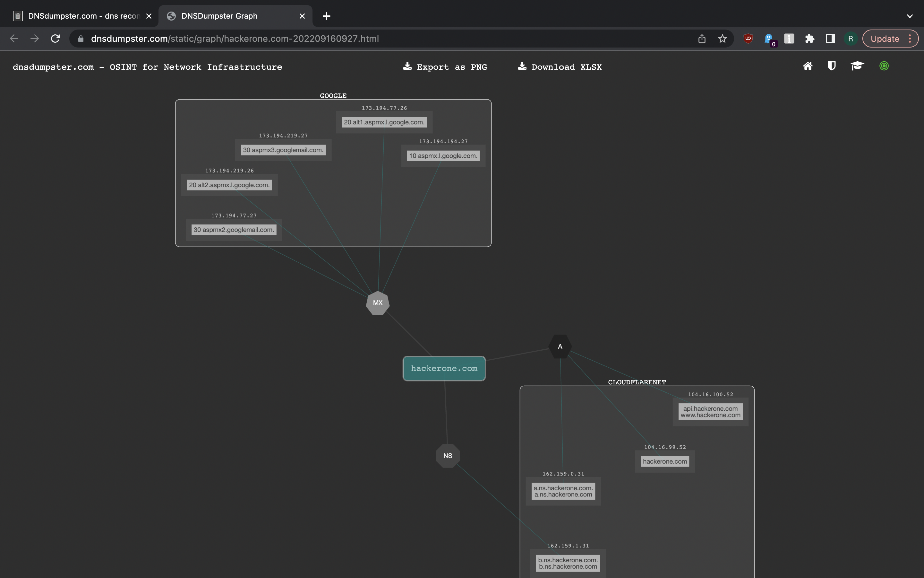Click the a.ns.hackerone.com node
This screenshot has height=578, width=924.
tap(563, 491)
